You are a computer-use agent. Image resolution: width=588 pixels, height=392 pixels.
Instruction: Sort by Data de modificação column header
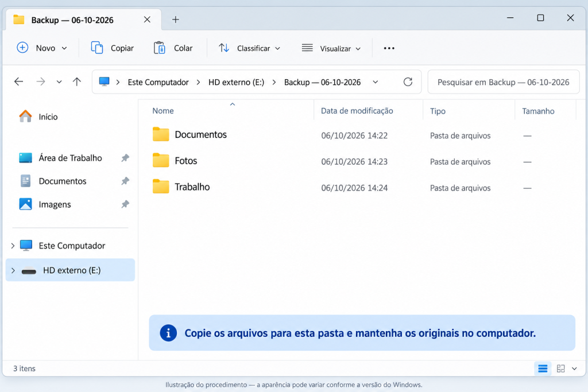357,111
